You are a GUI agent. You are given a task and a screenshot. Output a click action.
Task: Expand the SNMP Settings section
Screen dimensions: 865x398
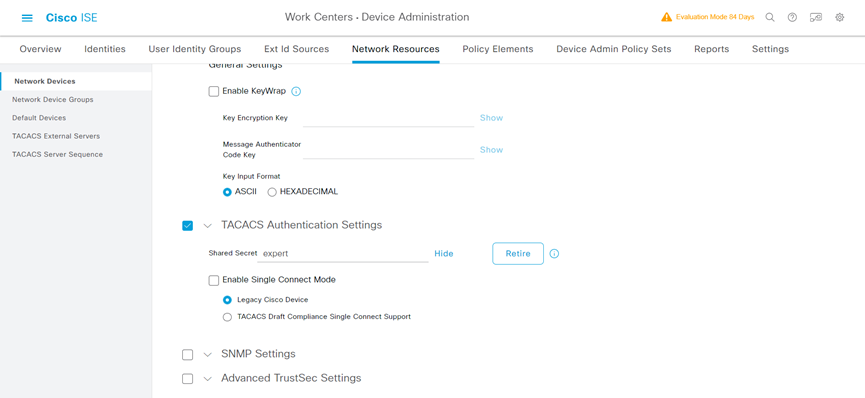(x=207, y=354)
